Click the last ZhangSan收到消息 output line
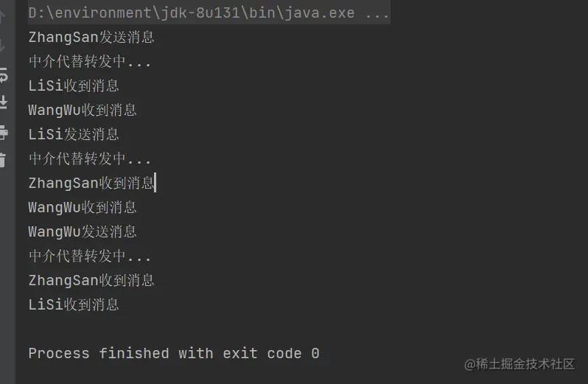This screenshot has width=588, height=384. 91,281
